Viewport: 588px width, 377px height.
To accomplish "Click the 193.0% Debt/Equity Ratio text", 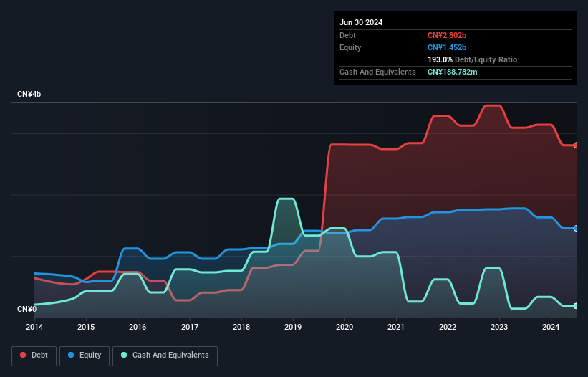I will (472, 59).
